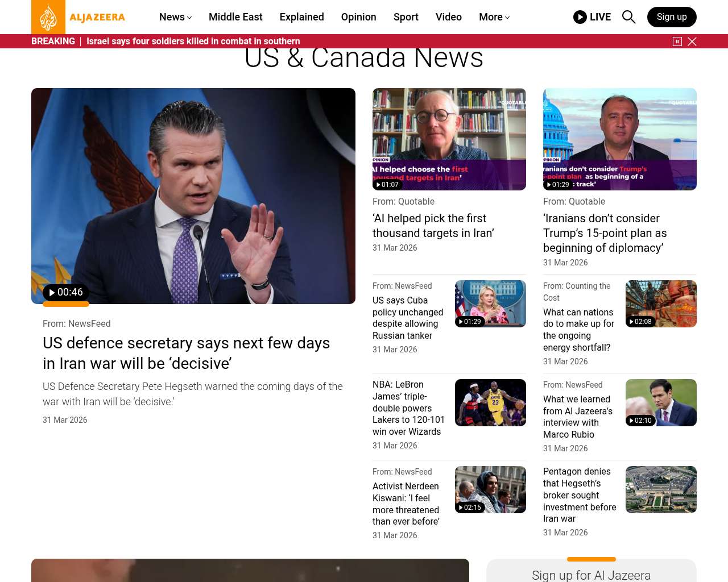Go to the Opinion section
Screen dimensions: 728x582
(358, 17)
